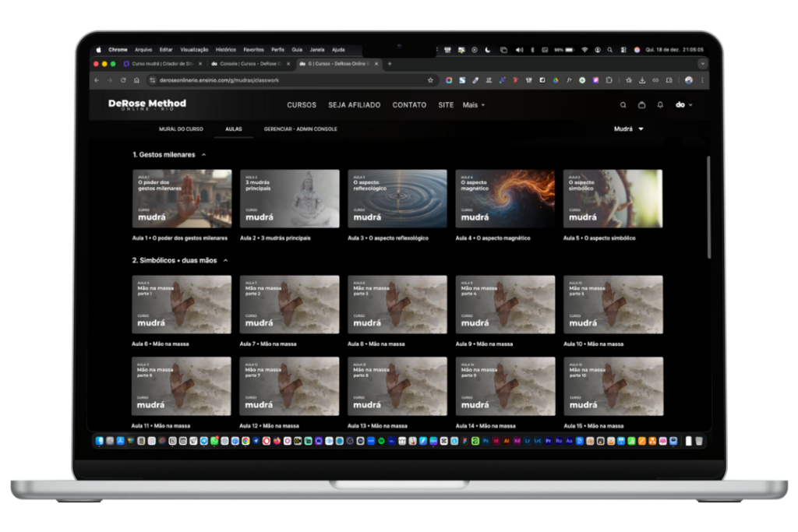Open the Histórico menu
The height and width of the screenshot is (532, 798).
pyautogui.click(x=225, y=50)
